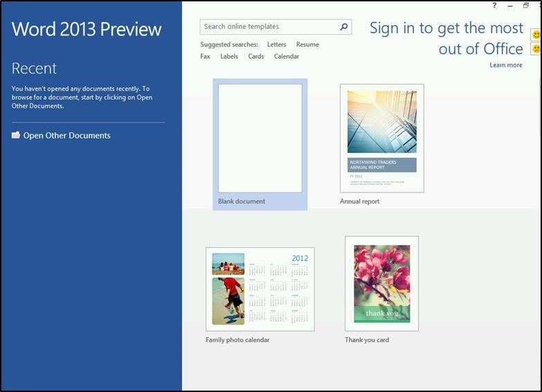Viewport: 542px width, 392px height.
Task: Choose the Family photo calendar template
Action: (260, 289)
